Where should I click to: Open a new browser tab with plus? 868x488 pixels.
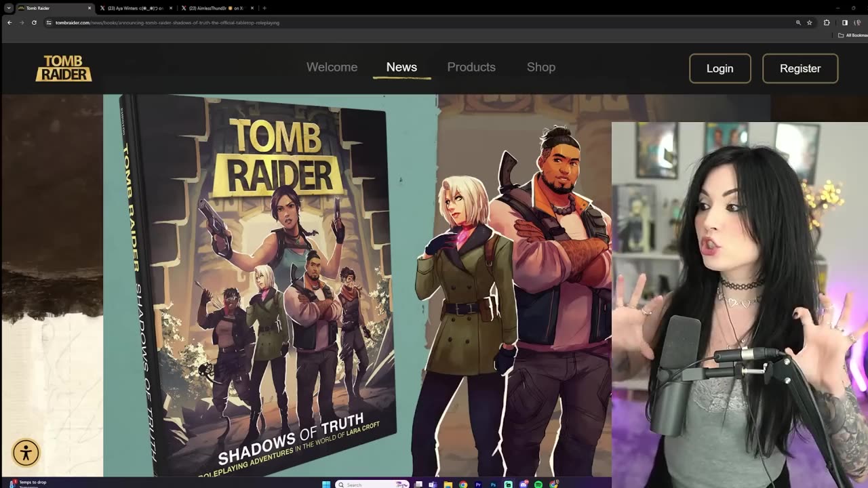point(264,8)
